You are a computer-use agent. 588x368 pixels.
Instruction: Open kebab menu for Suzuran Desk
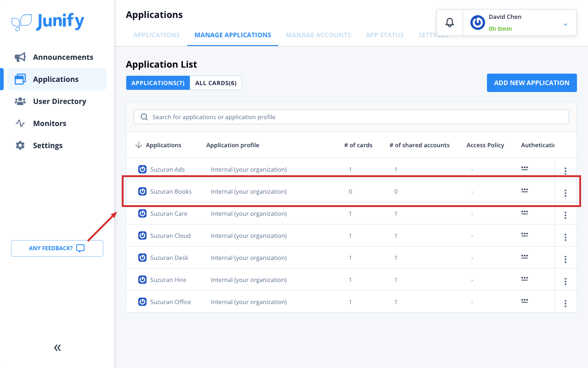(x=565, y=259)
